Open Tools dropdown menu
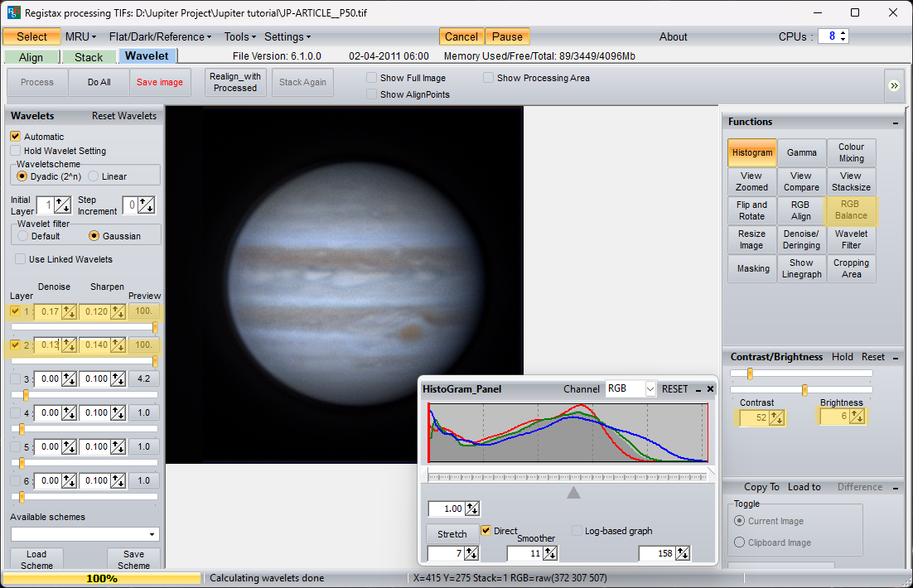Image resolution: width=913 pixels, height=588 pixels. [240, 36]
